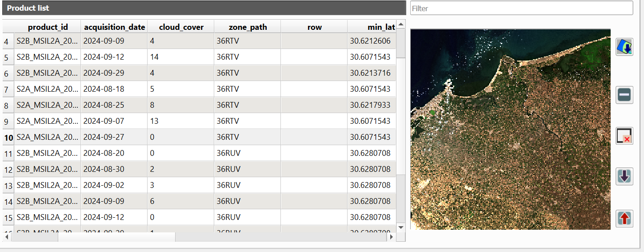Click in the Filter input field
The image size is (644, 252).
[x=521, y=8]
